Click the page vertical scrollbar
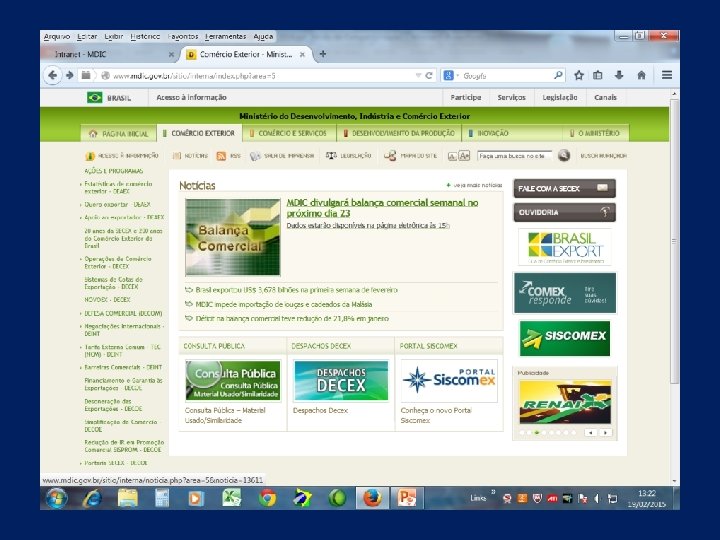Screen dimensions: 720x540 [x=674, y=241]
